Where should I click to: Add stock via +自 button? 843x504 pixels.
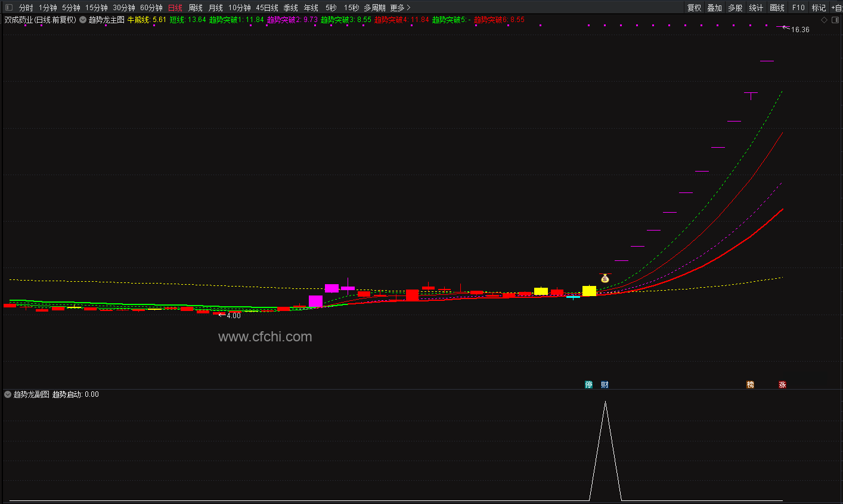coord(836,8)
